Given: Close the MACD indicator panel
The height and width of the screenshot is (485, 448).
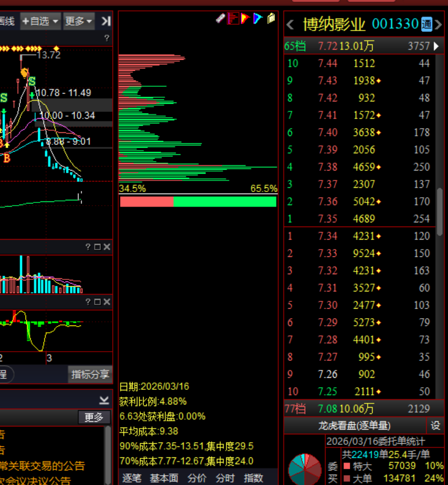Looking at the screenshot, I should pos(107,302).
